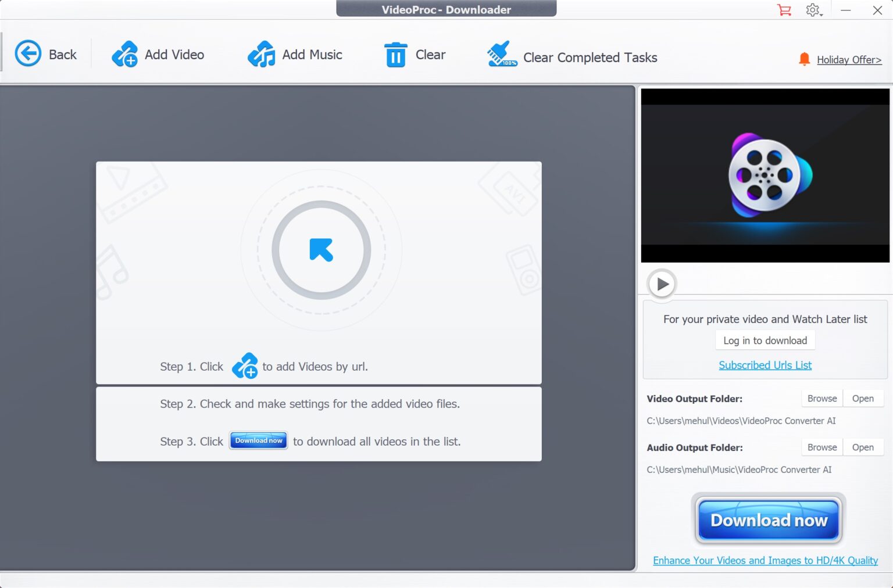
Task: Open the shopping cart to purchase
Action: [784, 10]
